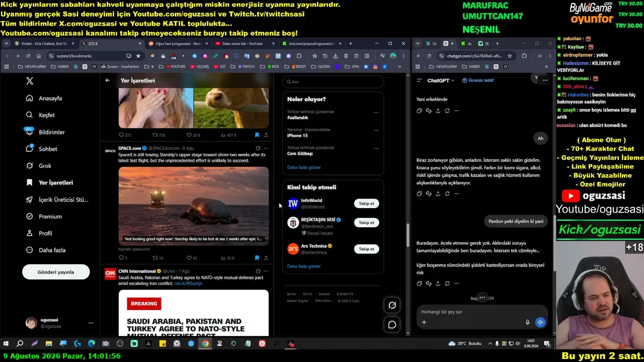Click the X search field Ara
The height and width of the screenshot is (362, 644).
pyautogui.click(x=333, y=81)
